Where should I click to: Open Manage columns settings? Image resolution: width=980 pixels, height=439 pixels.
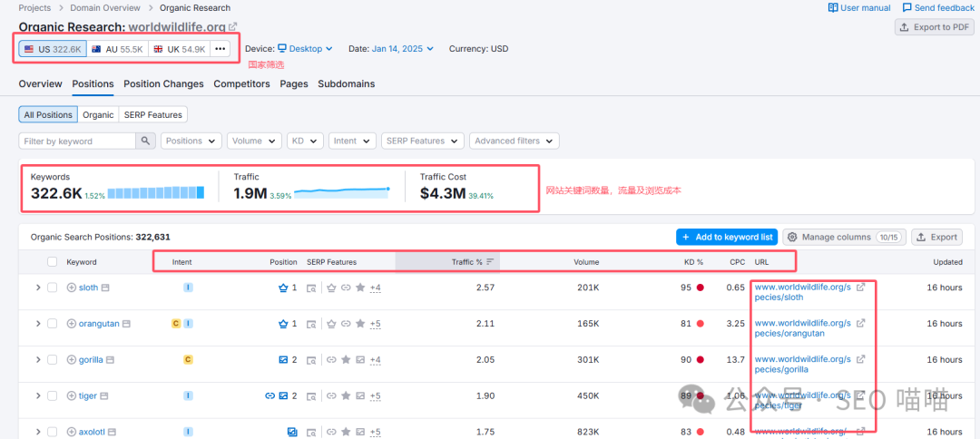click(x=845, y=238)
